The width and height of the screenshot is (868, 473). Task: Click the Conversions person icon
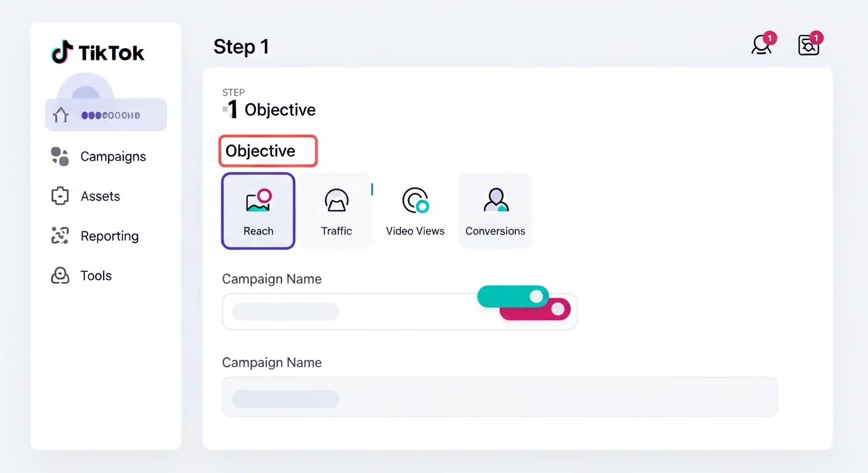click(x=495, y=200)
